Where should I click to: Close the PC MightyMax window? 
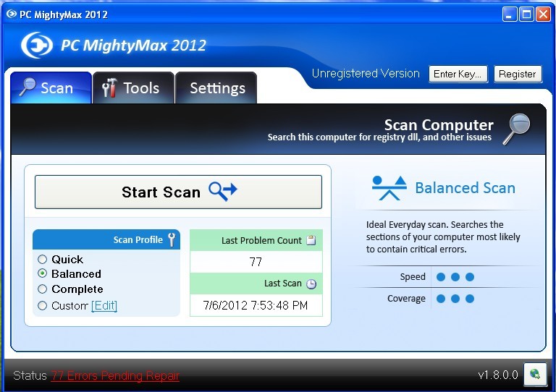[543, 14]
